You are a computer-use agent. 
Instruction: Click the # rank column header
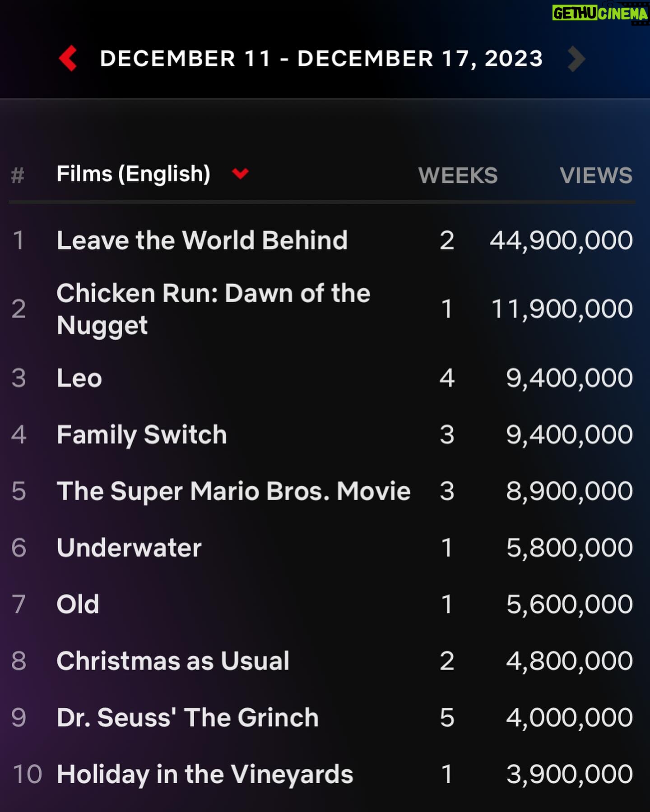tap(17, 175)
